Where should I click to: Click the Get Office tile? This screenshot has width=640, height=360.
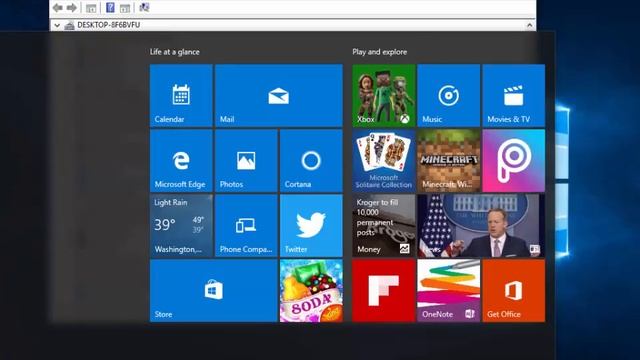[514, 291]
